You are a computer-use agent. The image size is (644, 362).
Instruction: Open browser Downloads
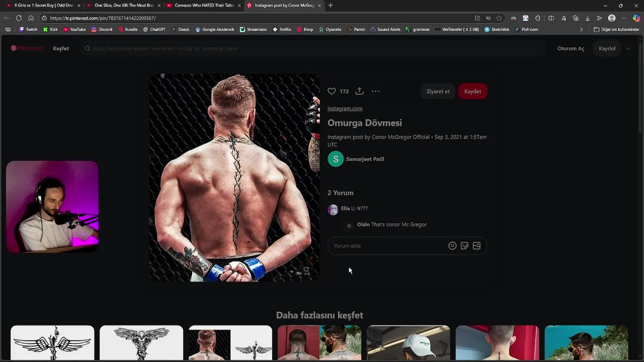coord(587,18)
